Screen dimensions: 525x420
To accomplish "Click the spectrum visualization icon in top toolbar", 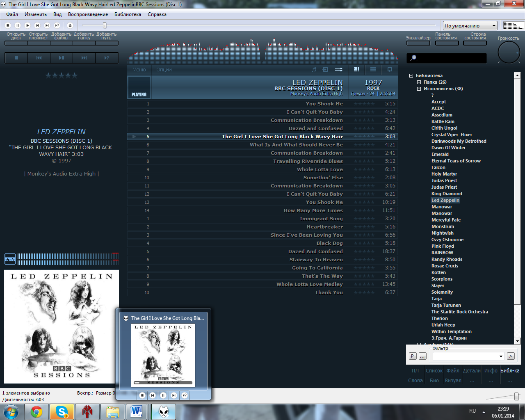I will click(513, 25).
